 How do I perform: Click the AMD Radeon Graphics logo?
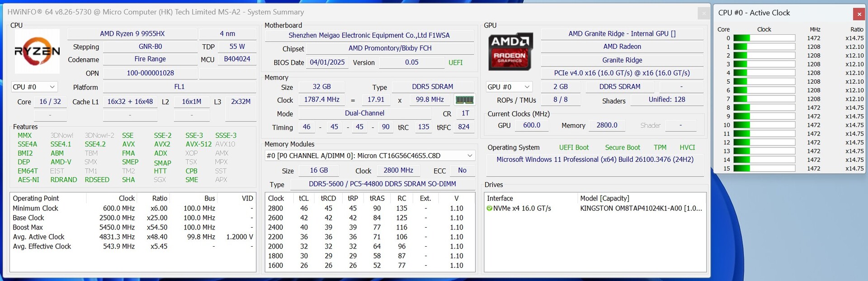[510, 51]
